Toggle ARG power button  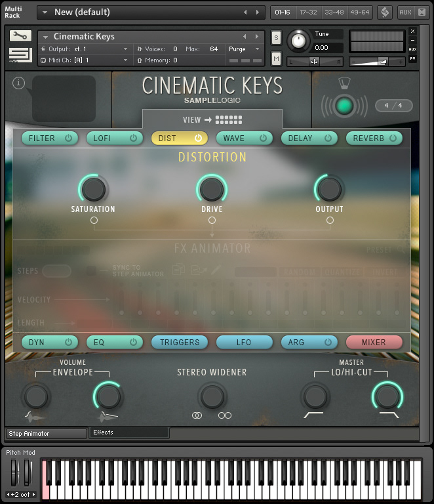[x=328, y=342]
